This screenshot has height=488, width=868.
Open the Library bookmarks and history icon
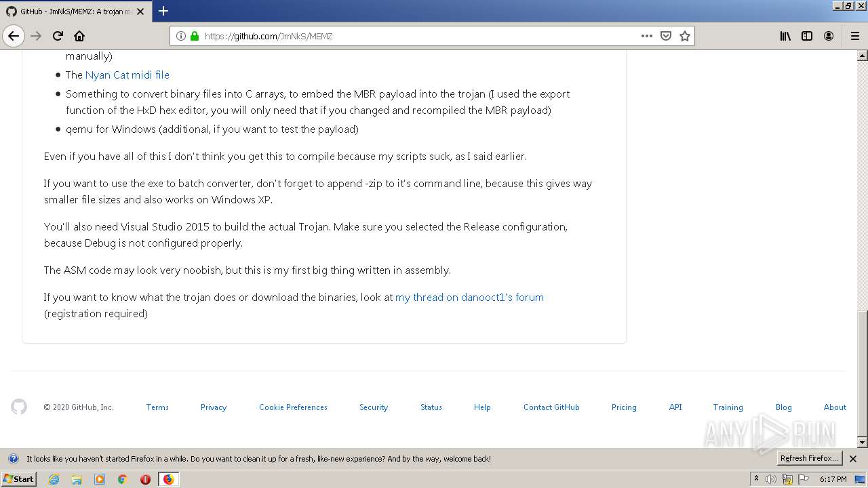coord(785,36)
